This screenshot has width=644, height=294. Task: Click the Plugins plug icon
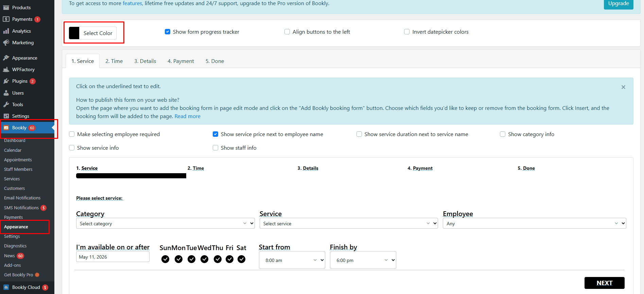click(x=6, y=81)
